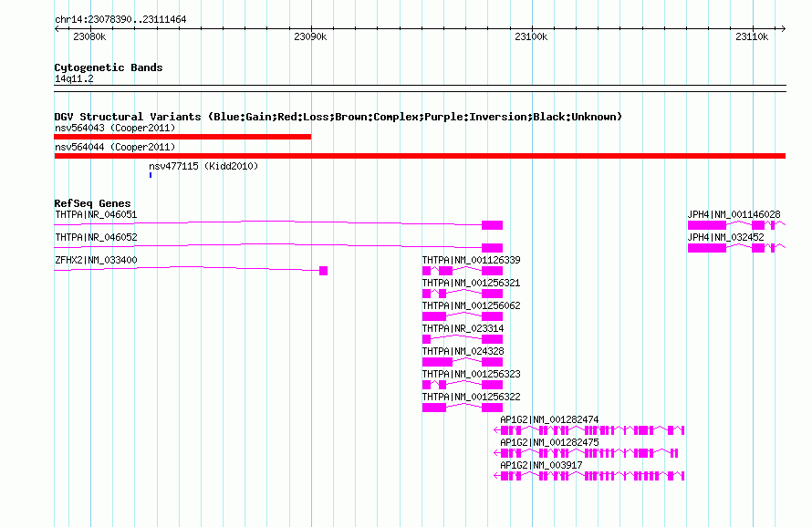Select the THTPA|NM_001256062 transcript label

pyautogui.click(x=472, y=305)
